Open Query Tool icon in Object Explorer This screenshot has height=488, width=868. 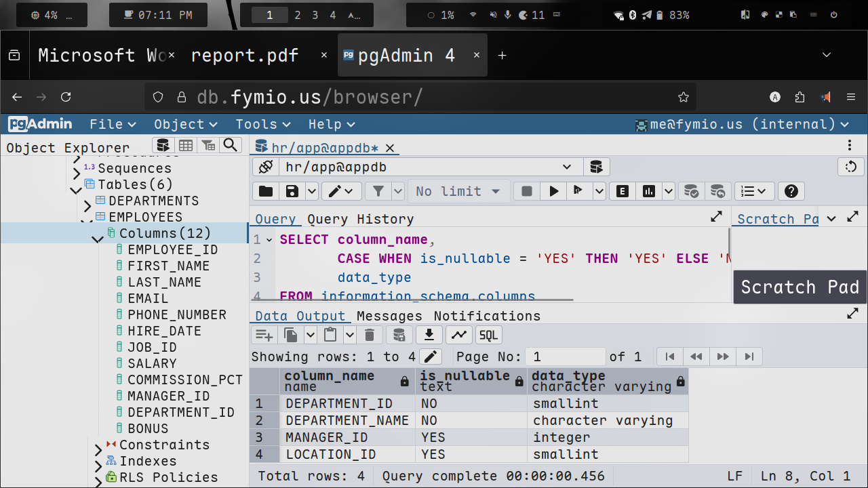[x=162, y=145]
